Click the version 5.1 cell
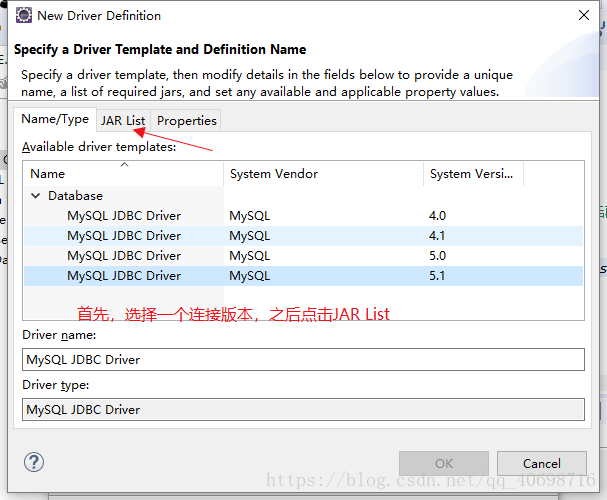 click(437, 276)
